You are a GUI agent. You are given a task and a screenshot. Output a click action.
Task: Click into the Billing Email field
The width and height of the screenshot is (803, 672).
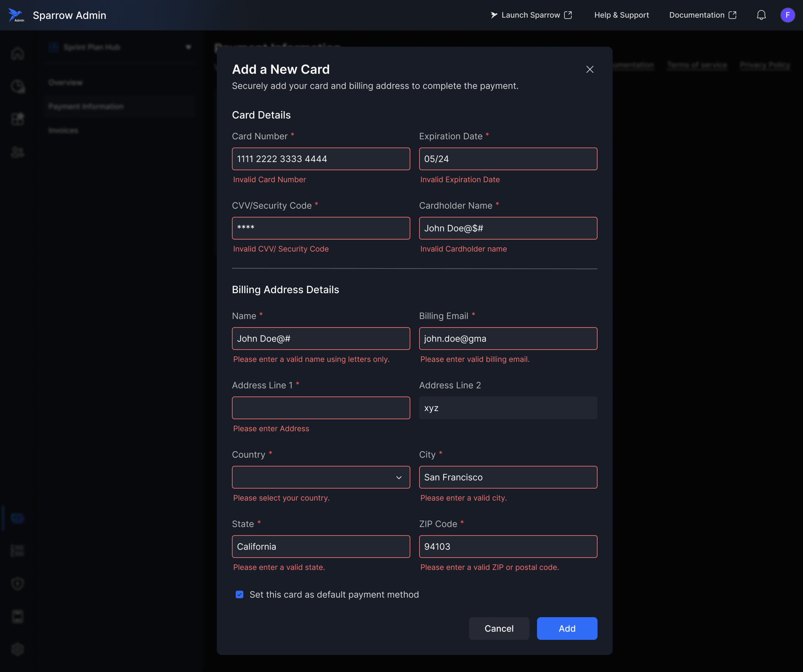pos(508,338)
